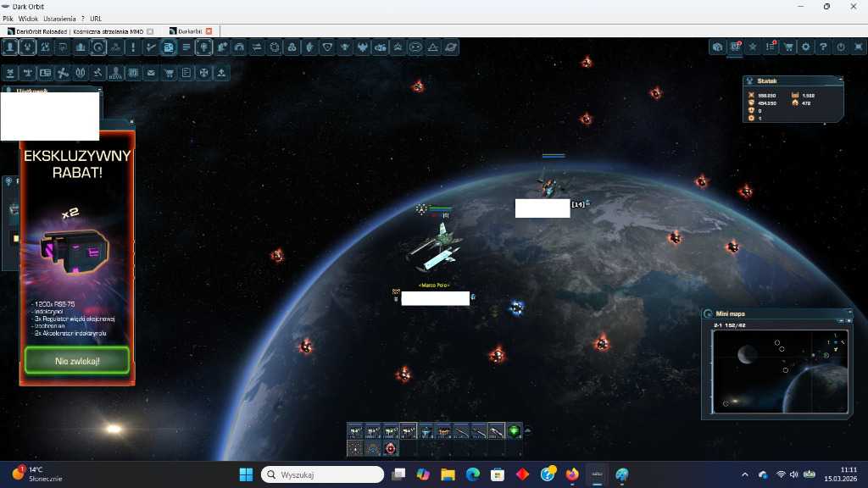This screenshot has height=488, width=868.
Task: Click the upload arrow icon in second row
Action: click(x=222, y=73)
